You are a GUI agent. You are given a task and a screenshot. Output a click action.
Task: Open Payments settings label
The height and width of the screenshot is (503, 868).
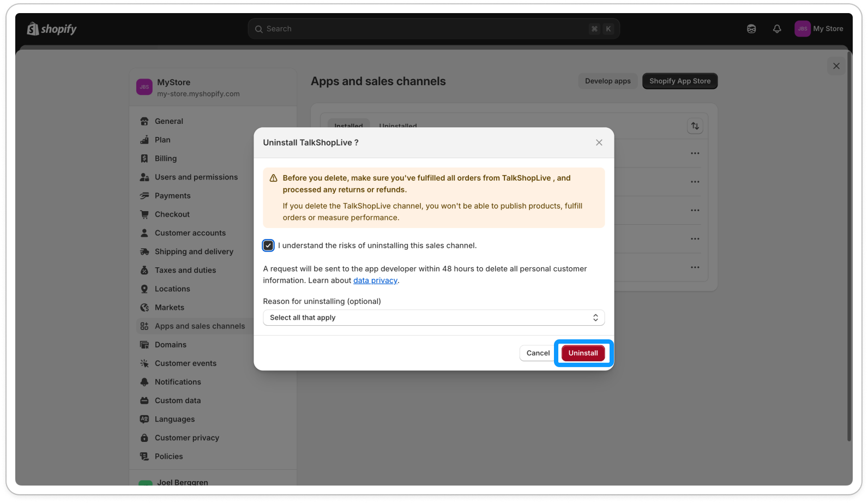click(173, 196)
